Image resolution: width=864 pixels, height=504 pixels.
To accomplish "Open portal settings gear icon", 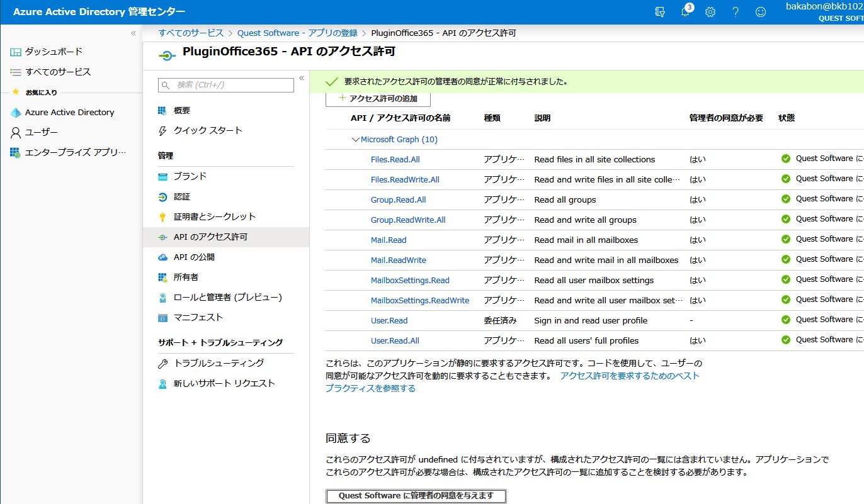I will pos(710,12).
